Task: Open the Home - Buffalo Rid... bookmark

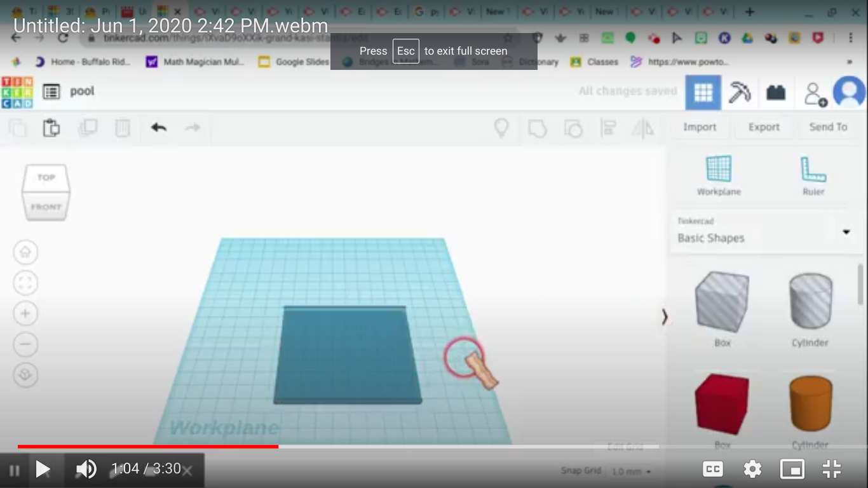Action: click(x=82, y=62)
